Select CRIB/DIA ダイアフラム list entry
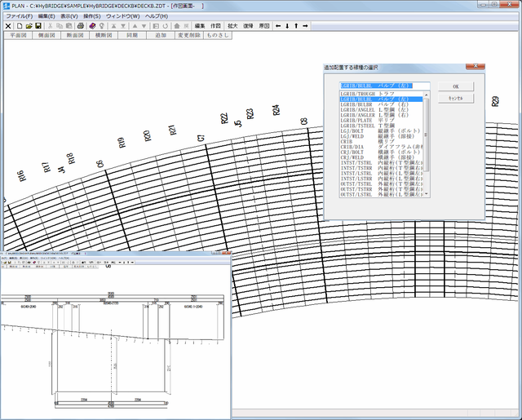522x420 pixels. pos(379,146)
